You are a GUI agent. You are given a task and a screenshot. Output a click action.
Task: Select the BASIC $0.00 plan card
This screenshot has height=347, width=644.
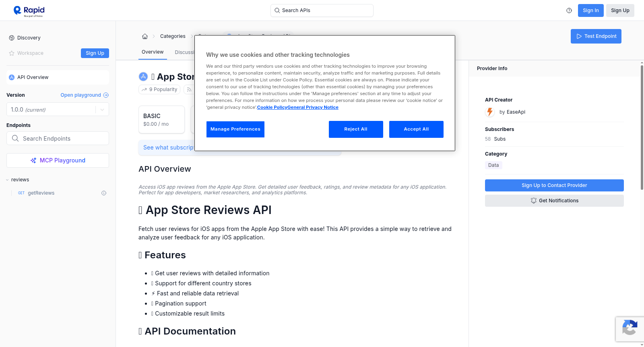[x=161, y=120]
